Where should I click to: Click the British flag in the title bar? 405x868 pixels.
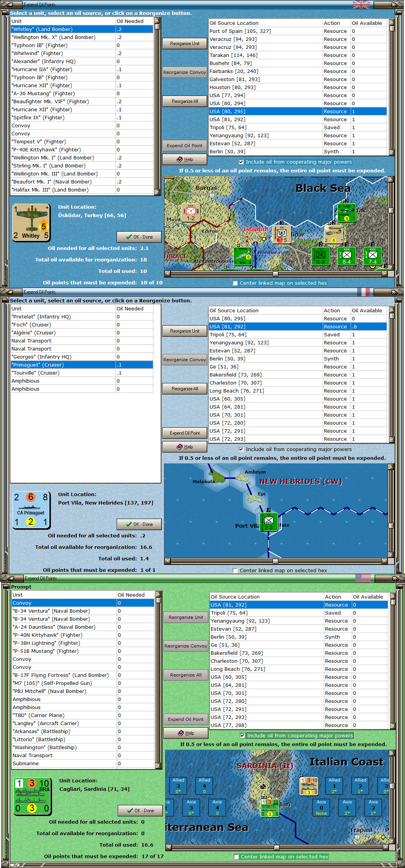coord(361,5)
